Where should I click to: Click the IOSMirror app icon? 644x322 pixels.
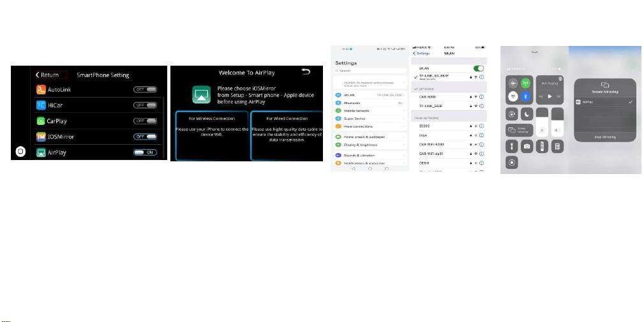coord(41,136)
